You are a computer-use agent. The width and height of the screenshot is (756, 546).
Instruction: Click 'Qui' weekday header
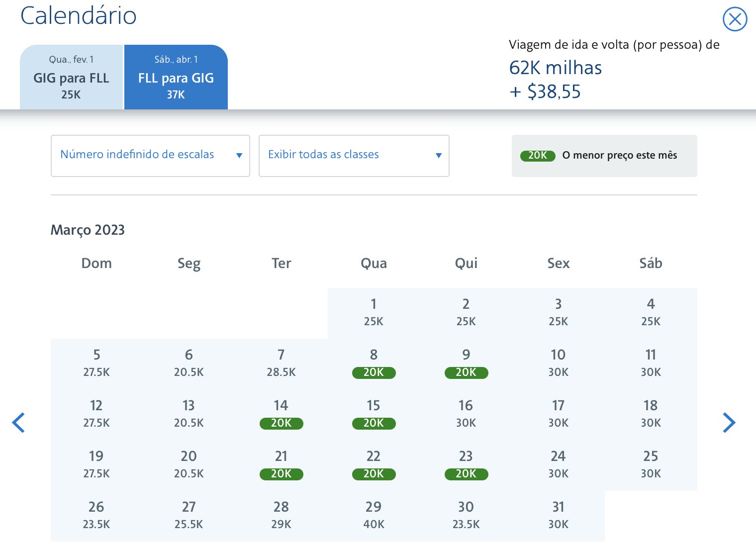pyautogui.click(x=466, y=264)
